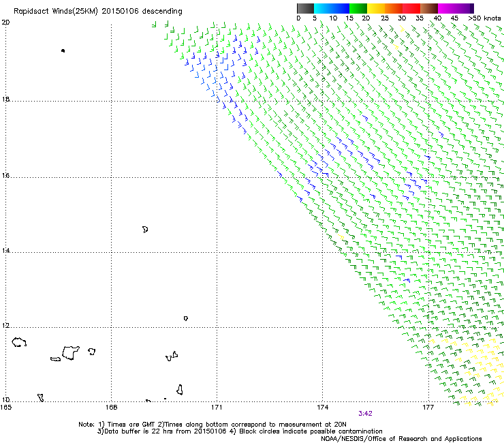Screen dimensions: 504x443
Task: Click the latitude label '16' on left axis
Action: coord(5,175)
